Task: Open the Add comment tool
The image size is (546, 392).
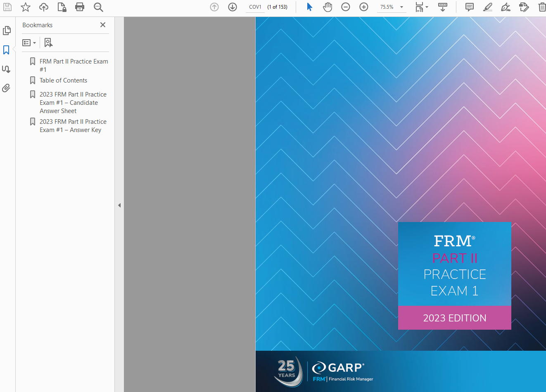Action: coord(470,7)
